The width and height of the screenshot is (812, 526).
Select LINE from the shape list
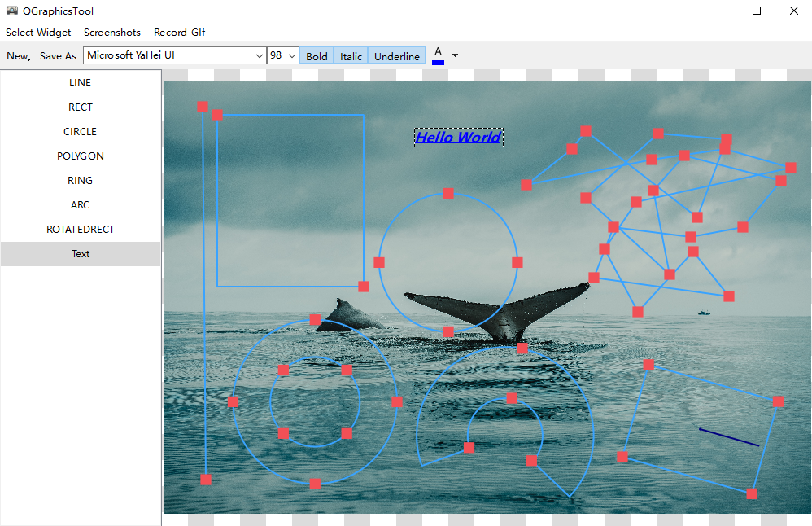point(81,83)
